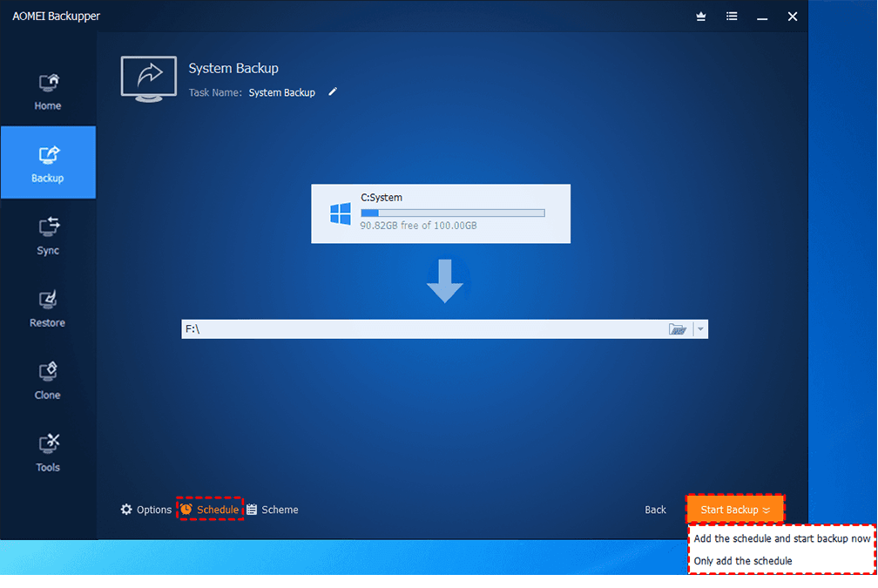Click the C: drive usage bar
This screenshot has height=588, width=878.
click(452, 213)
